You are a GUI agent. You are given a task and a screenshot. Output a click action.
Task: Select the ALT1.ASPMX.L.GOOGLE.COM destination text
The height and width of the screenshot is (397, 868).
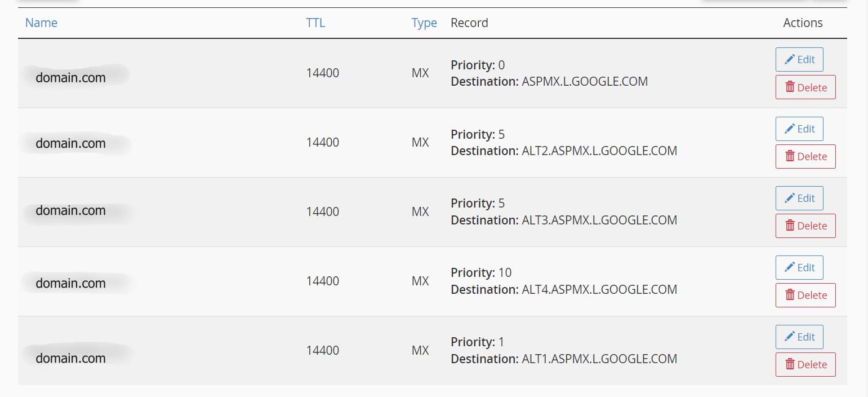[599, 359]
